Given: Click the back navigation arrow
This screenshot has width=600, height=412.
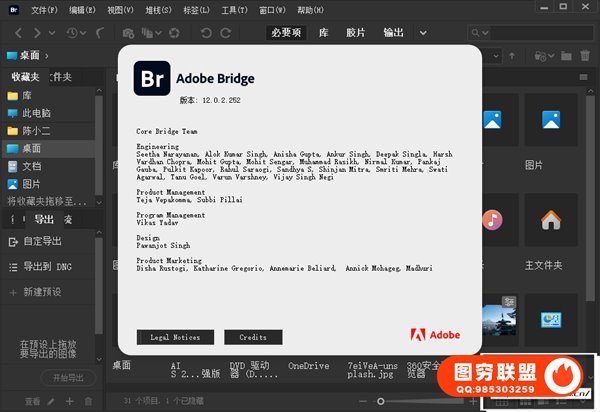Looking at the screenshot, I should point(18,33).
